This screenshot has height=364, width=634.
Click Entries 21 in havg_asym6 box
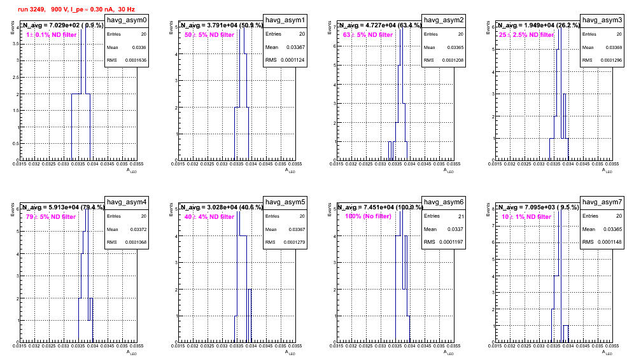[x=444, y=216]
